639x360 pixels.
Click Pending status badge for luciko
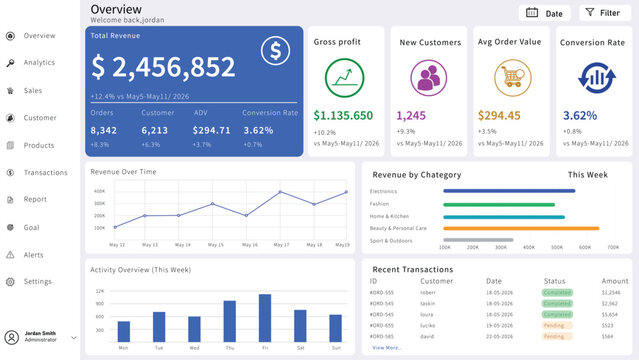[x=557, y=325]
